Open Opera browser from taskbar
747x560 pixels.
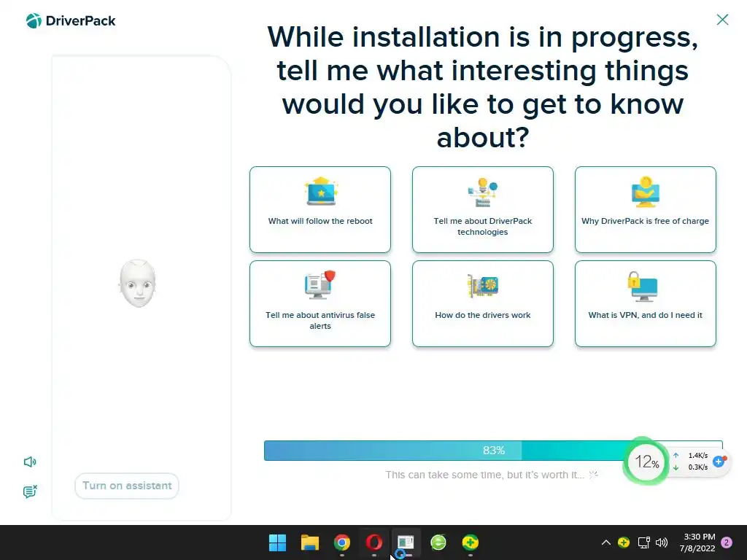coord(374,542)
